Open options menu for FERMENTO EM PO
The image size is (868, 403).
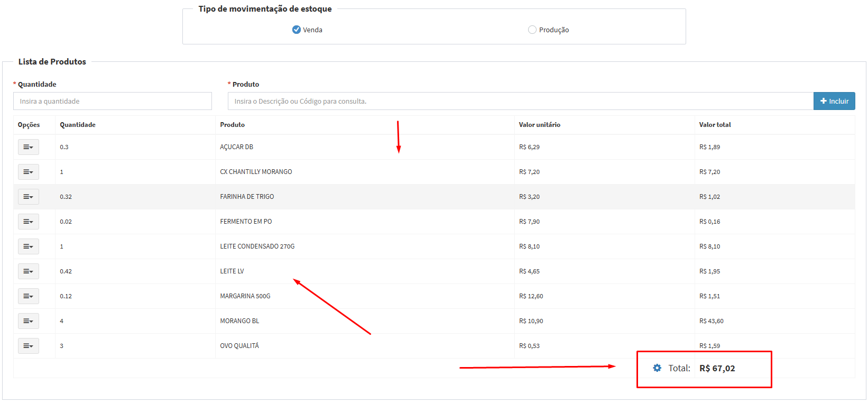click(x=29, y=222)
